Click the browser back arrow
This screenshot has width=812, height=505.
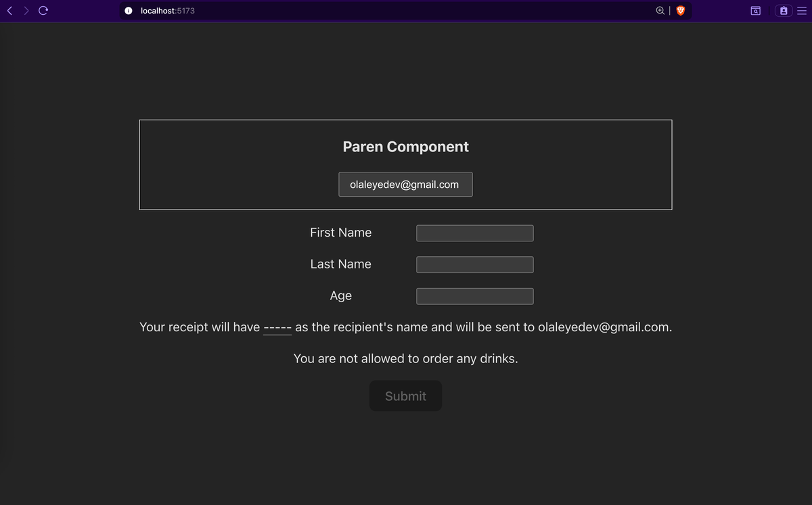coord(11,11)
